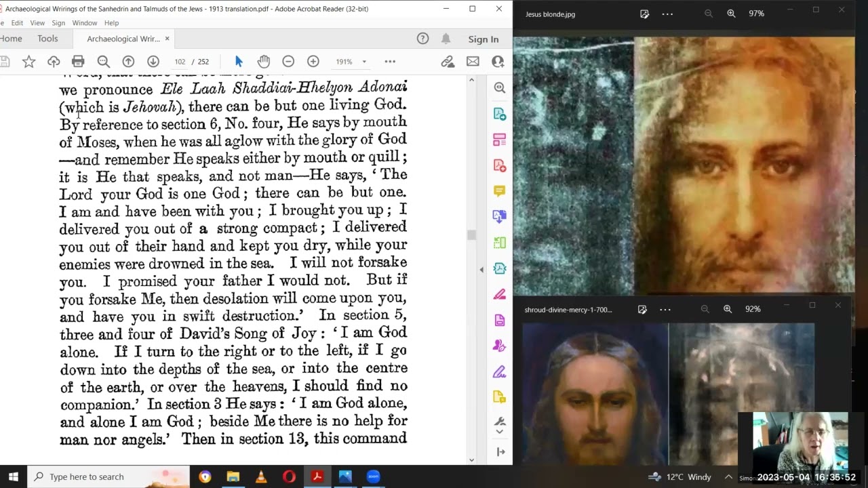Open the Request Signatures tool
The image size is (868, 488).
pyautogui.click(x=500, y=346)
